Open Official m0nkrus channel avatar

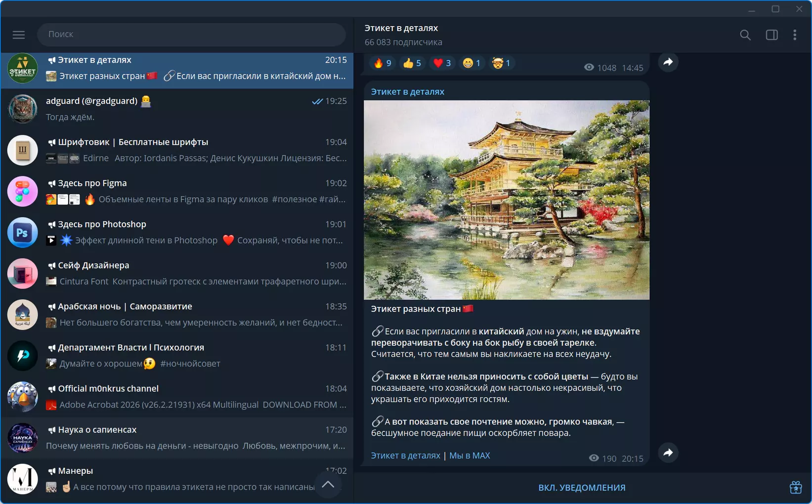tap(23, 396)
